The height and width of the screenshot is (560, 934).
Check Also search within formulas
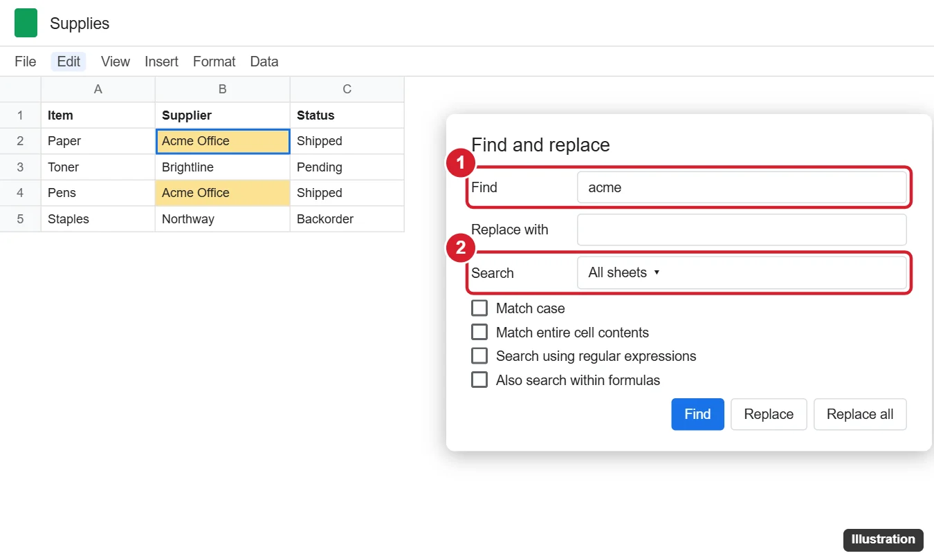tap(479, 380)
